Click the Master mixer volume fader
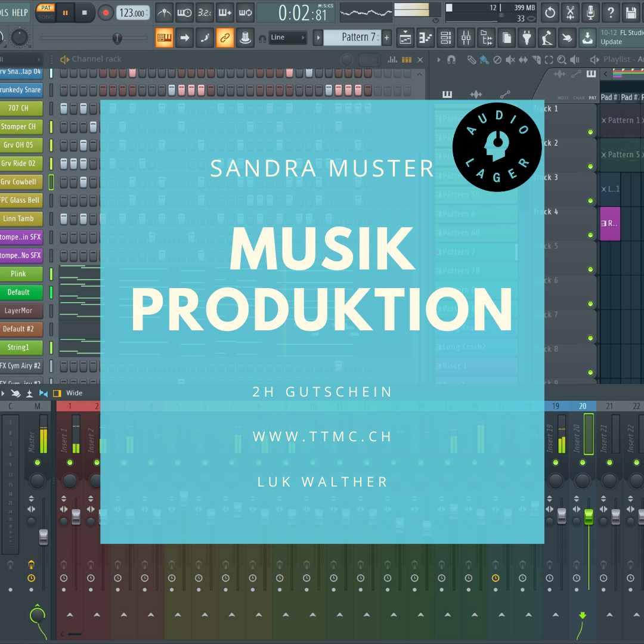 43,537
